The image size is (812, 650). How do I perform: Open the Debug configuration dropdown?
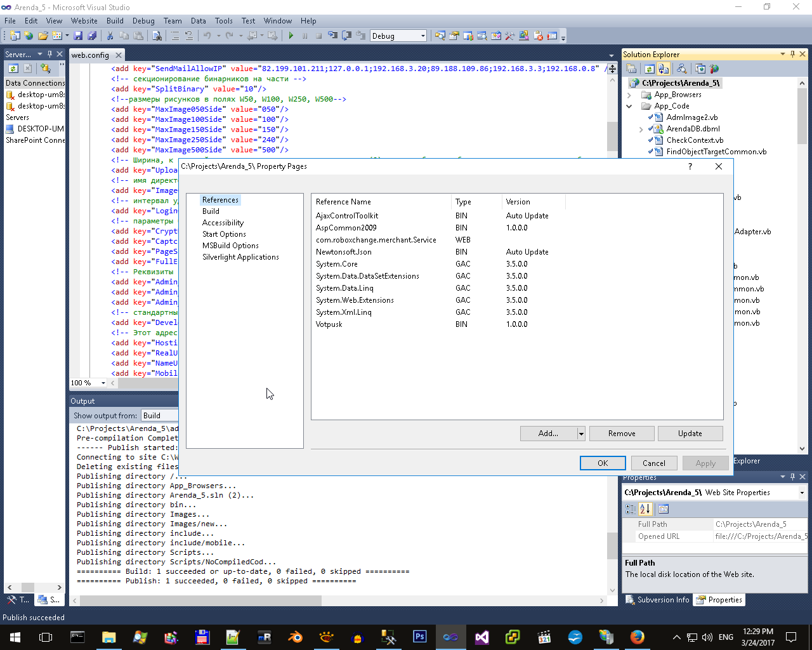click(x=422, y=36)
